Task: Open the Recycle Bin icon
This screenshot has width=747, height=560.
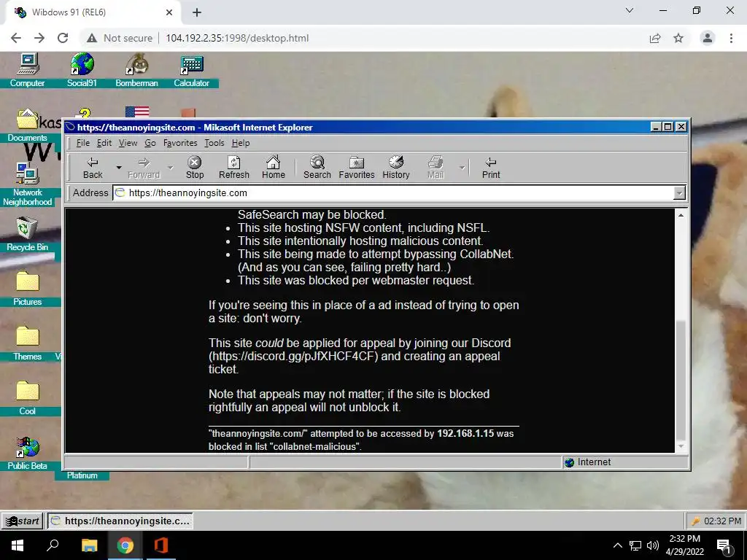Action: (27, 234)
